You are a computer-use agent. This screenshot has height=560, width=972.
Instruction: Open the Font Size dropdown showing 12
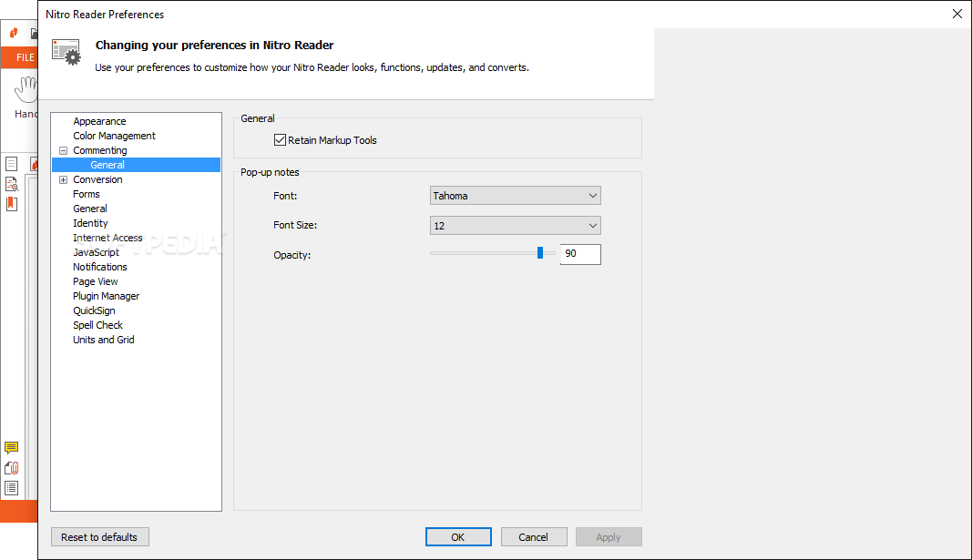pos(515,226)
